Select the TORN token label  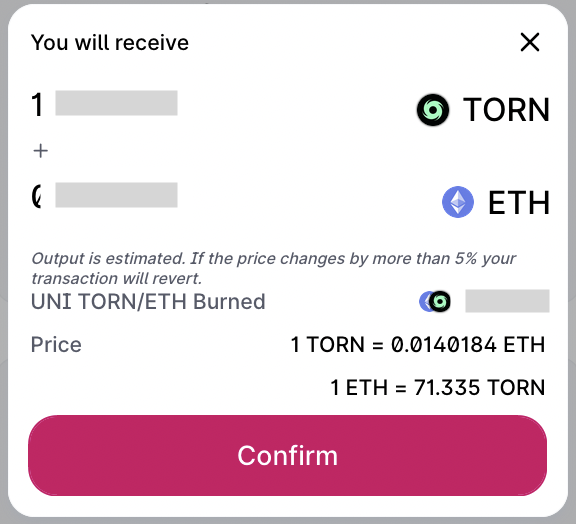(x=506, y=110)
